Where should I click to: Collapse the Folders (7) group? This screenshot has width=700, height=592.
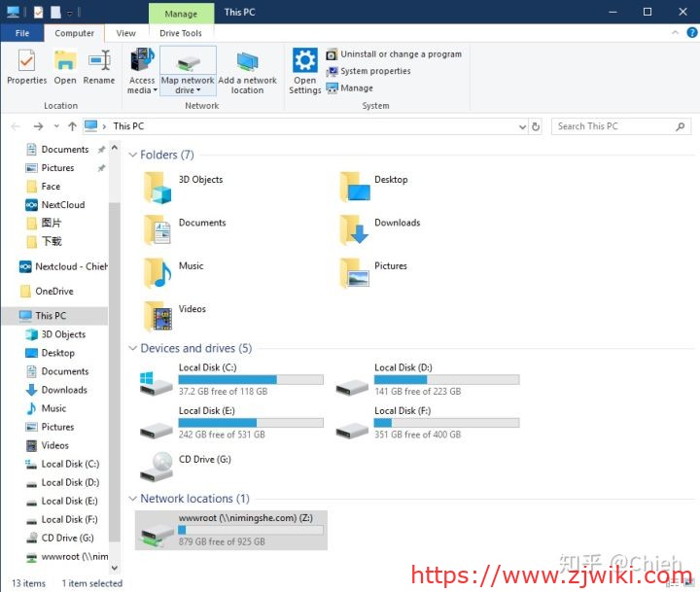(x=133, y=155)
